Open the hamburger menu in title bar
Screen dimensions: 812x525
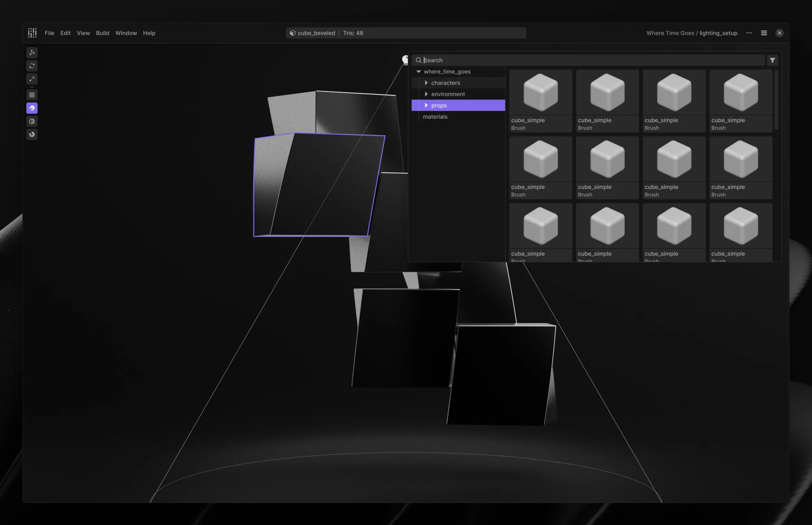(764, 33)
